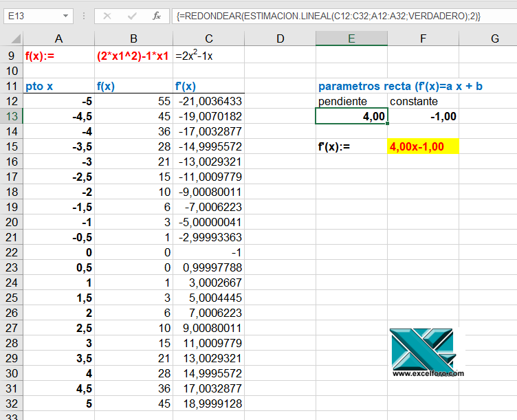This screenshot has width=517, height=420.
Task: Select column A header
Action: coord(58,39)
